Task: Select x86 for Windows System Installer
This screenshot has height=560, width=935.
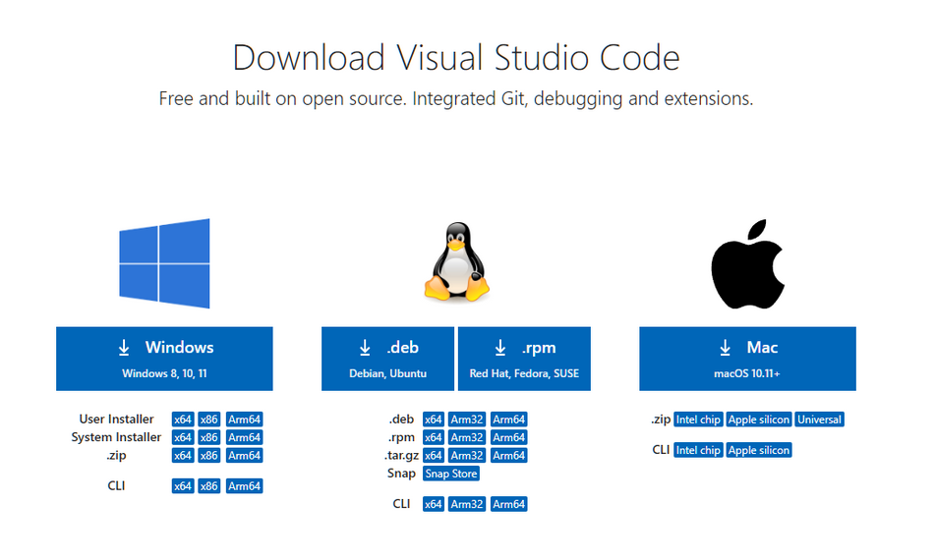Action: pyautogui.click(x=209, y=437)
